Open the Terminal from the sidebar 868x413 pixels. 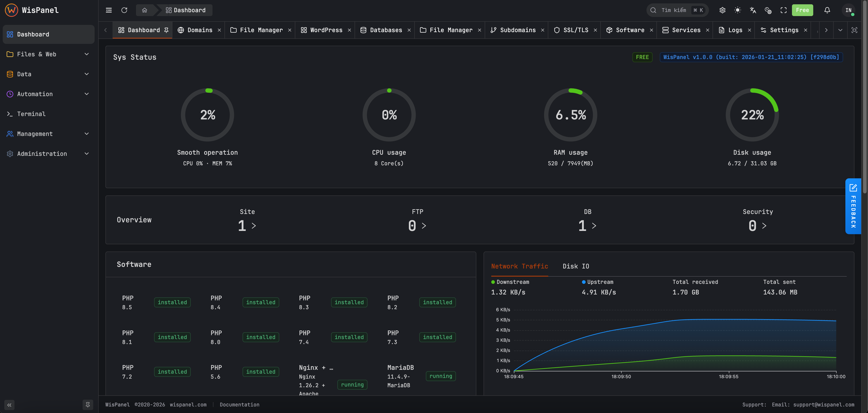[31, 114]
